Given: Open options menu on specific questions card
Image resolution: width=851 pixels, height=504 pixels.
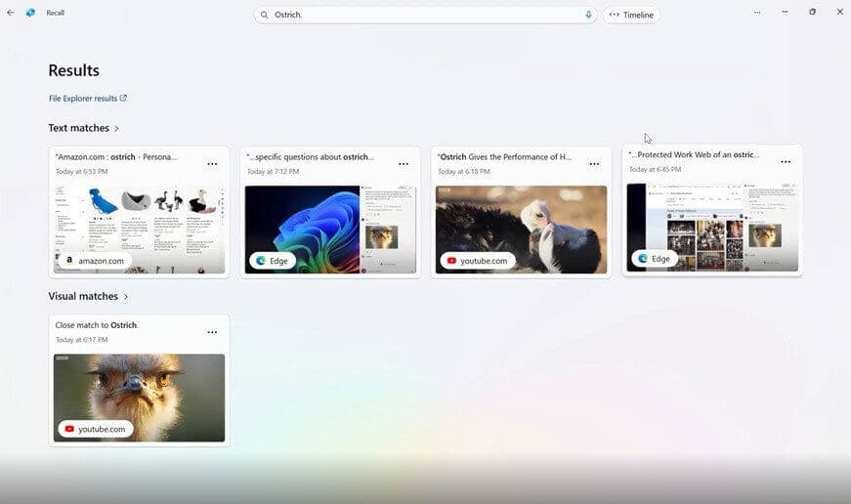Looking at the screenshot, I should [x=404, y=164].
